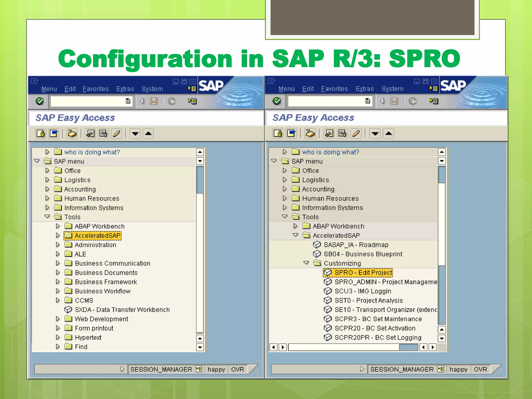
Task: Open the new session icon in right toolbar
Action: click(x=434, y=101)
